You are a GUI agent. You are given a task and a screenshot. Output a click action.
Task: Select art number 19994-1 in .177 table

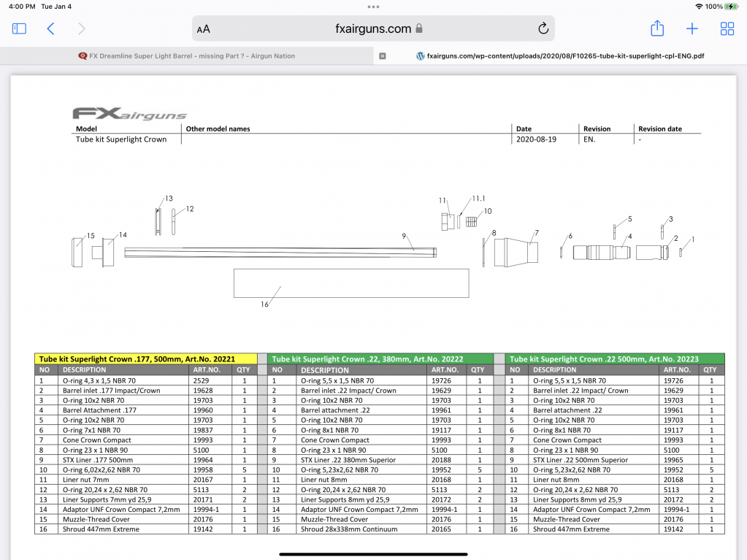[210, 510]
